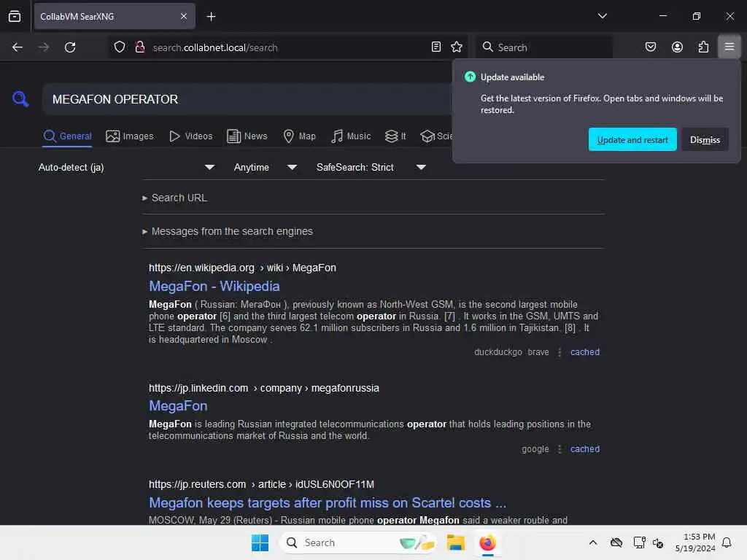Open the Firefox hamburger application menu
Viewport: 747px width, 560px height.
click(729, 47)
